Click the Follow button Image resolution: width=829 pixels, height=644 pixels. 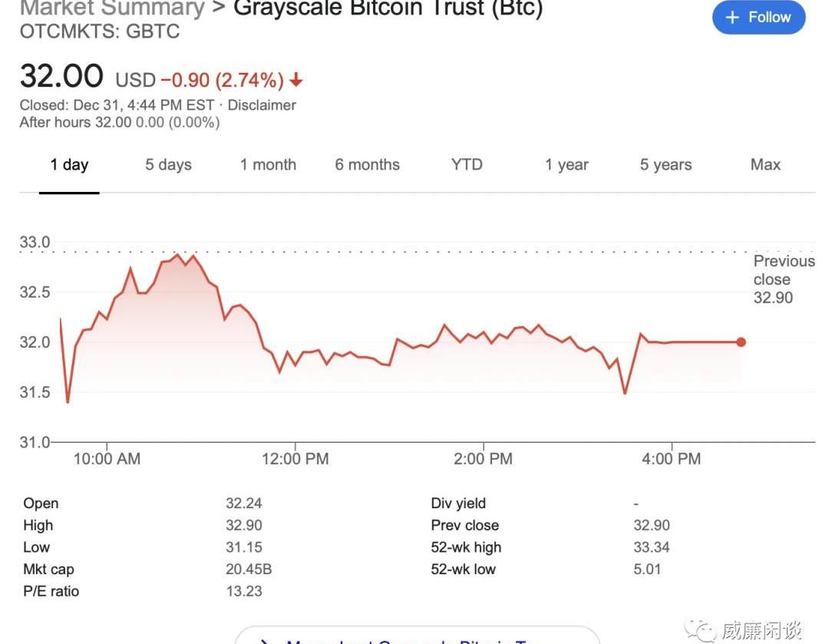(x=758, y=18)
